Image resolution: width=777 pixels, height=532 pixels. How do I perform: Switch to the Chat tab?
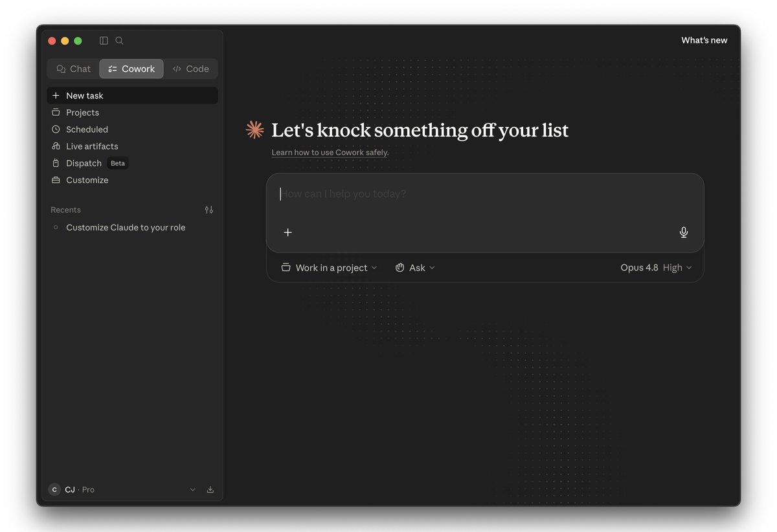73,69
